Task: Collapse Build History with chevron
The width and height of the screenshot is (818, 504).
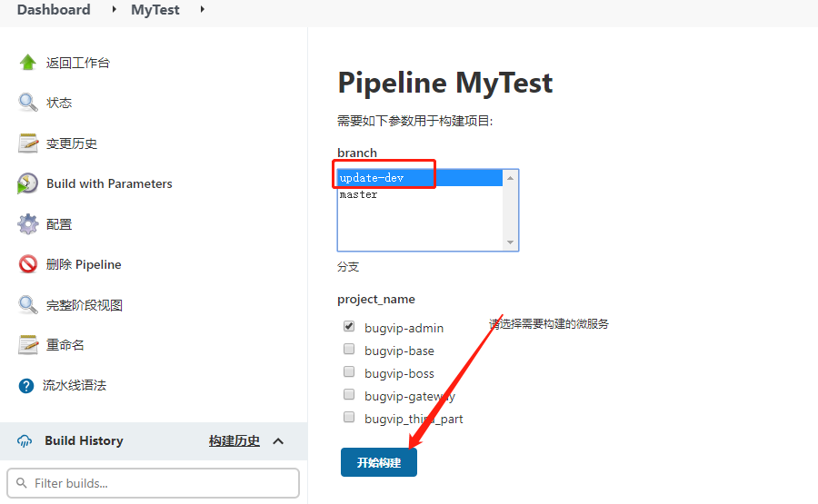Action: point(279,441)
